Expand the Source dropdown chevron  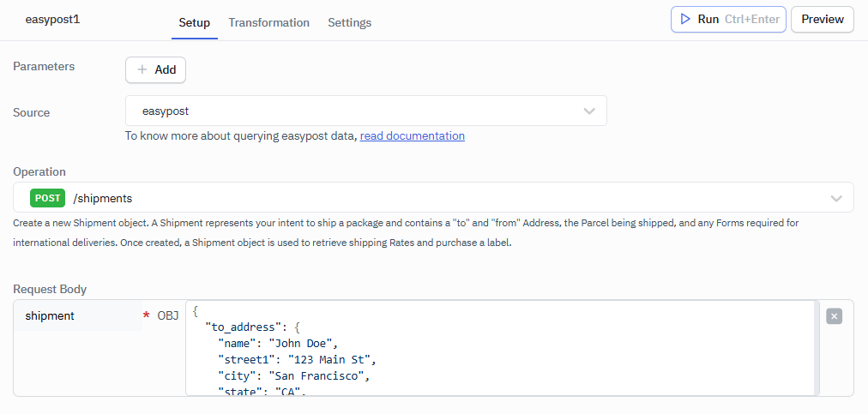click(589, 111)
